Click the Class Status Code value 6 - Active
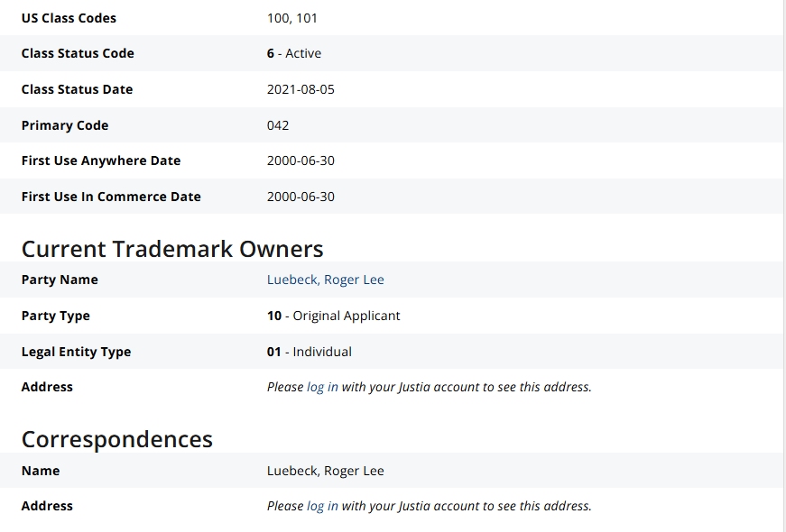 click(294, 53)
